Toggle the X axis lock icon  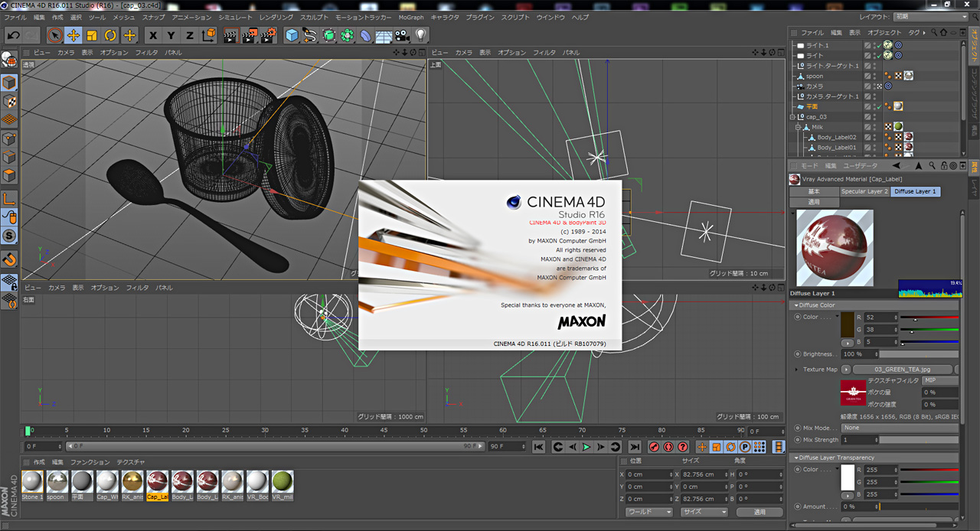pos(153,35)
